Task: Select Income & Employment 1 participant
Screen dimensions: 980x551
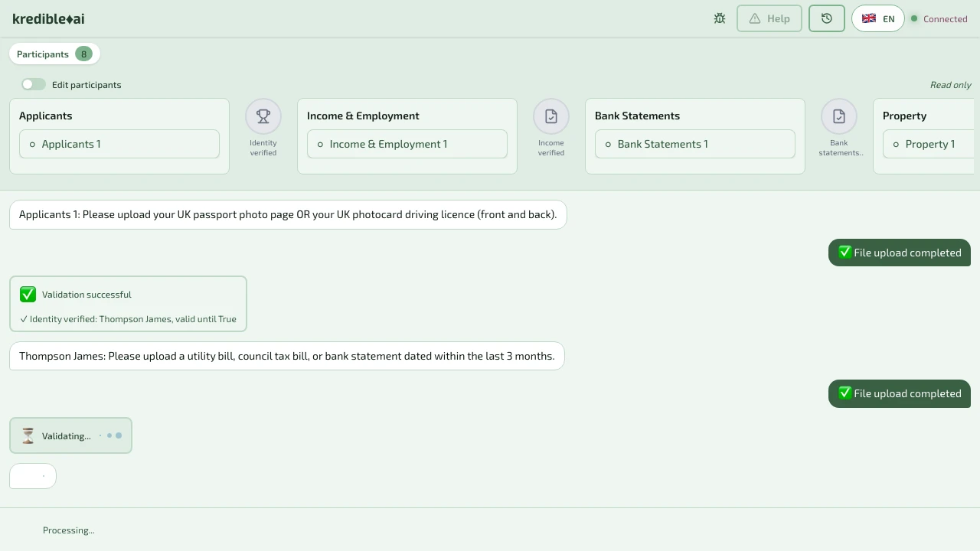Action: coord(407,144)
